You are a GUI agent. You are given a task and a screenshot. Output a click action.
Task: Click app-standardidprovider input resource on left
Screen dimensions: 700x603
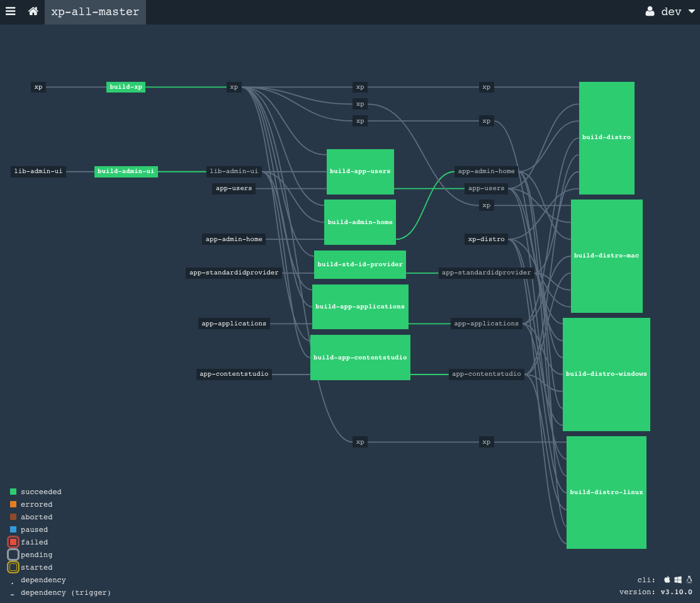click(x=234, y=273)
